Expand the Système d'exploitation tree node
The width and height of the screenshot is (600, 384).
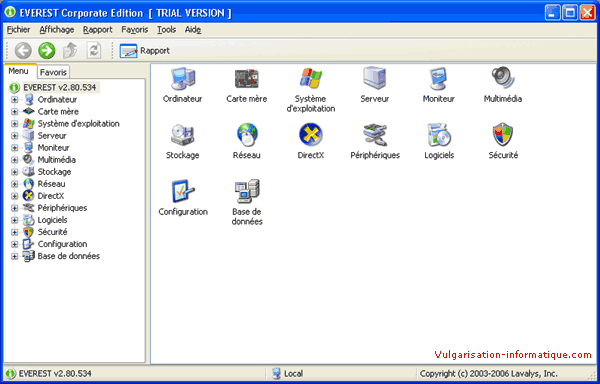(15, 124)
